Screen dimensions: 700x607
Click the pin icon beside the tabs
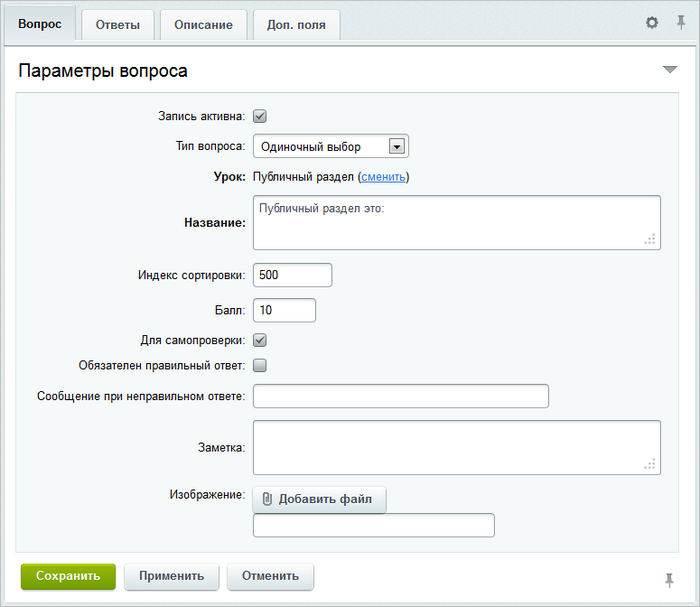coord(681,22)
